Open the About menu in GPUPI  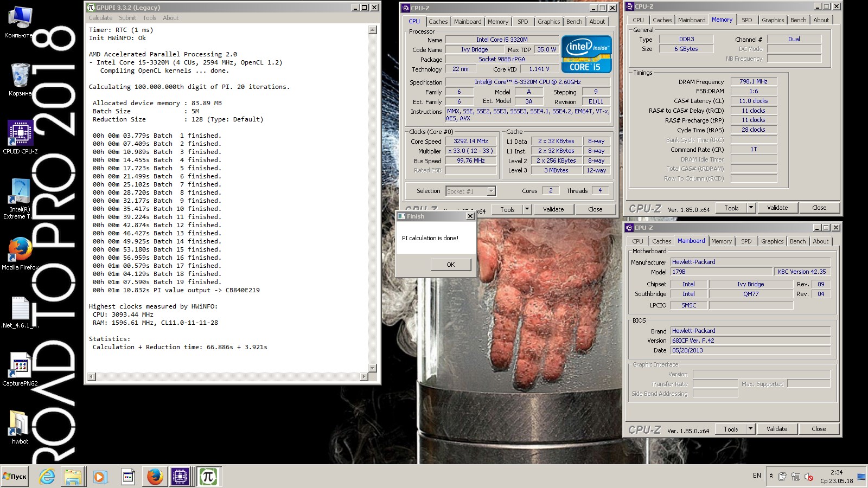(171, 18)
